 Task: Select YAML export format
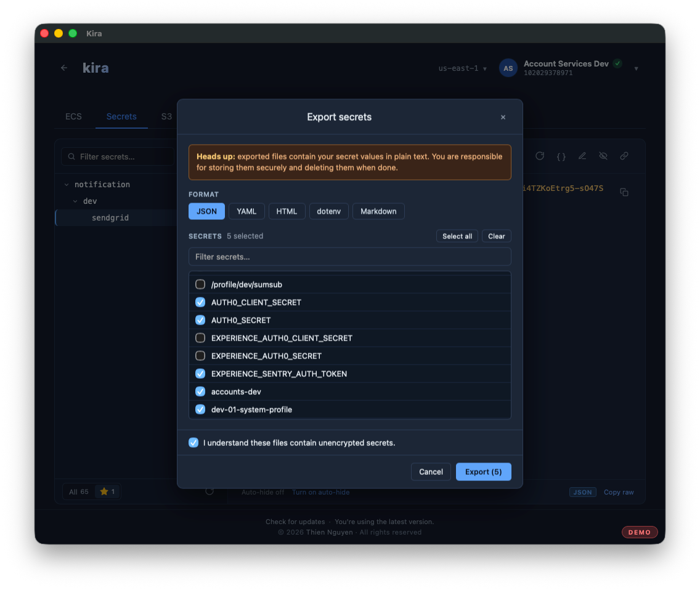coord(246,211)
